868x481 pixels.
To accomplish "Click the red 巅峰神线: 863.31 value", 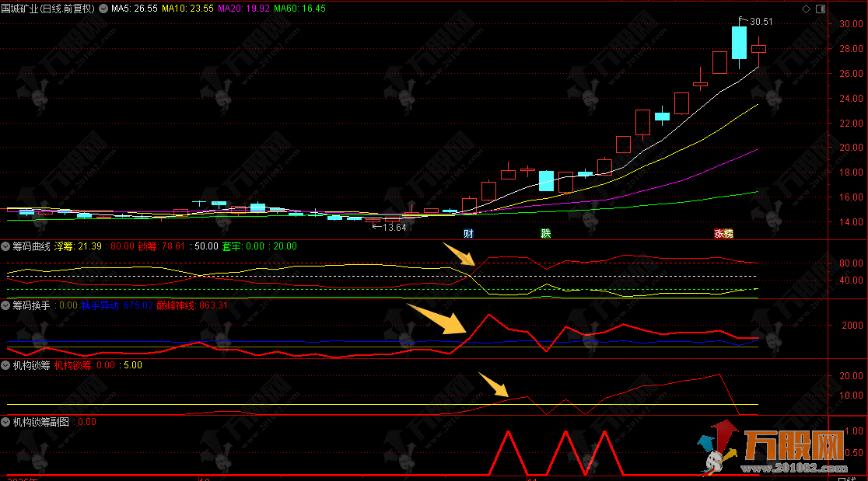I will click(x=192, y=305).
